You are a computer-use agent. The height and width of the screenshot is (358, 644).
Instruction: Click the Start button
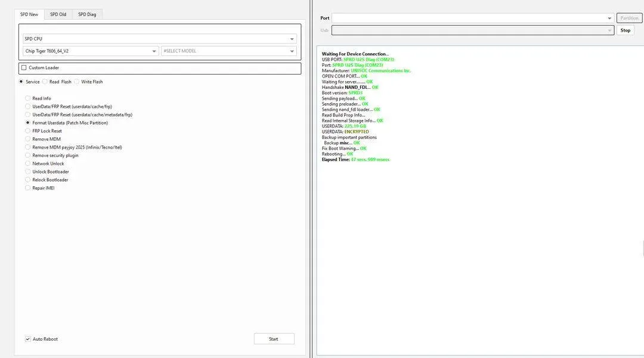pos(274,339)
